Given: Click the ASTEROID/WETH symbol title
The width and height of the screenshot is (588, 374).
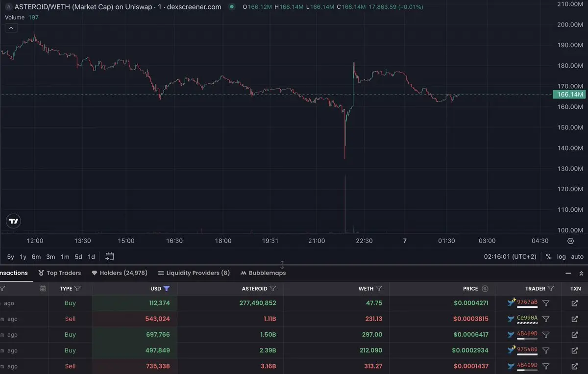Looking at the screenshot, I should pyautogui.click(x=118, y=7).
